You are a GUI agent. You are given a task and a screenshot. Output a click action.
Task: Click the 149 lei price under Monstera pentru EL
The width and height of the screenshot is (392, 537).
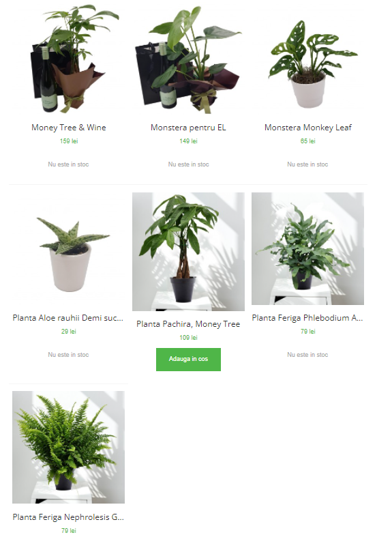pyautogui.click(x=188, y=141)
